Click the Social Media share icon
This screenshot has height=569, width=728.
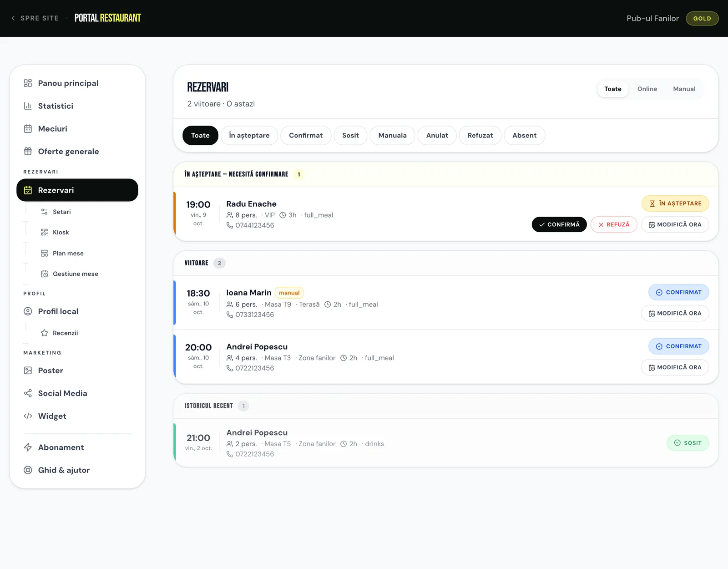(x=28, y=393)
